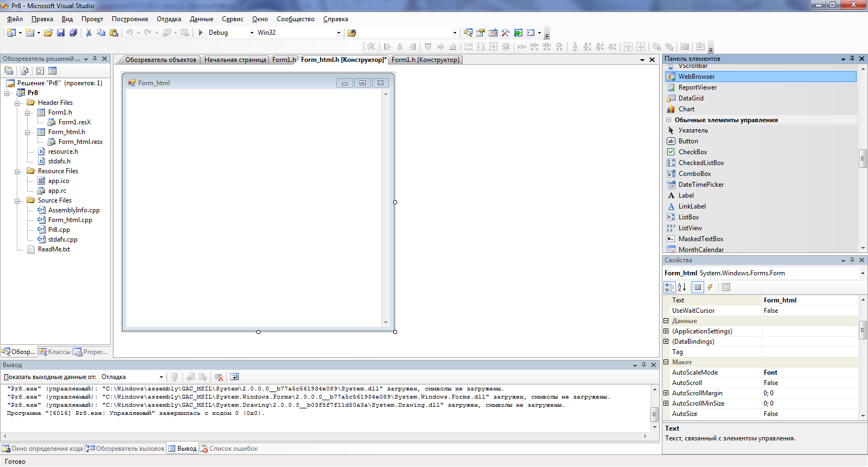
Task: Toggle auto-hide pin on Properties panel
Action: click(x=852, y=260)
